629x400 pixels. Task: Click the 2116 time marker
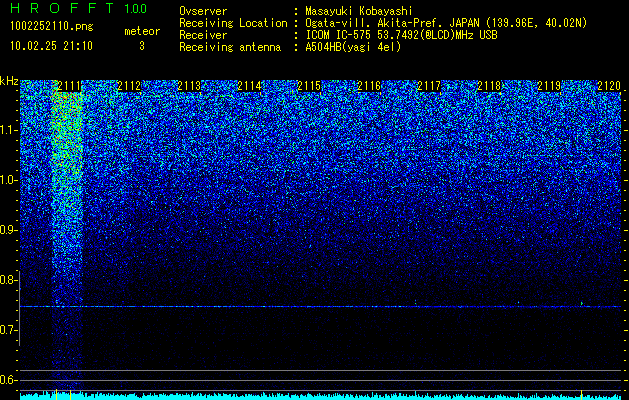click(x=369, y=86)
